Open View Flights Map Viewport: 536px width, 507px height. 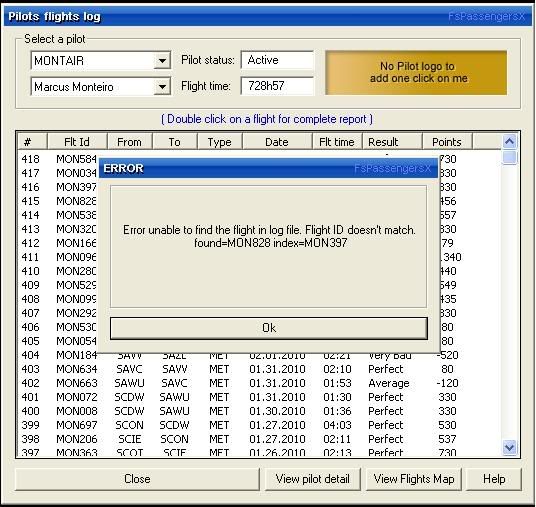pos(414,479)
